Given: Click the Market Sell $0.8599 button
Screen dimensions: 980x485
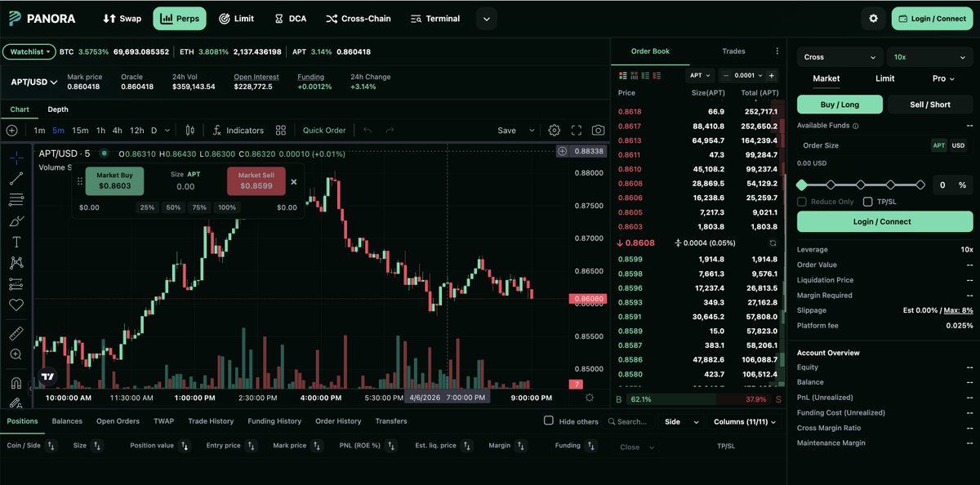Looking at the screenshot, I should (256, 181).
